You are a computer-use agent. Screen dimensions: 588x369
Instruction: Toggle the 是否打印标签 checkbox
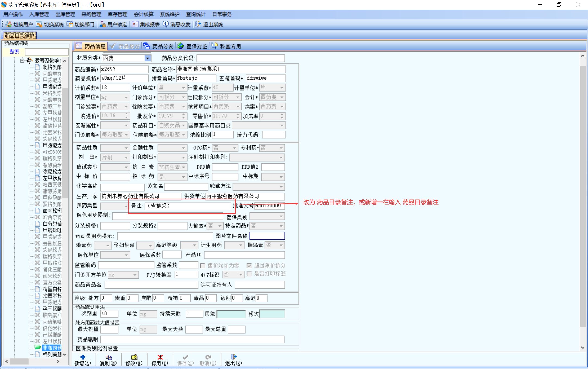pos(249,274)
